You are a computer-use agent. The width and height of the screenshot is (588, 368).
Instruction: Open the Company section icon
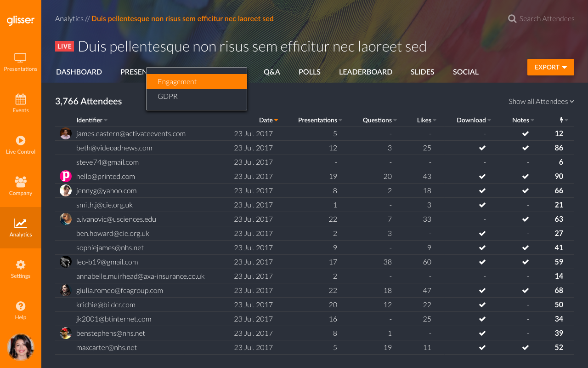20,182
